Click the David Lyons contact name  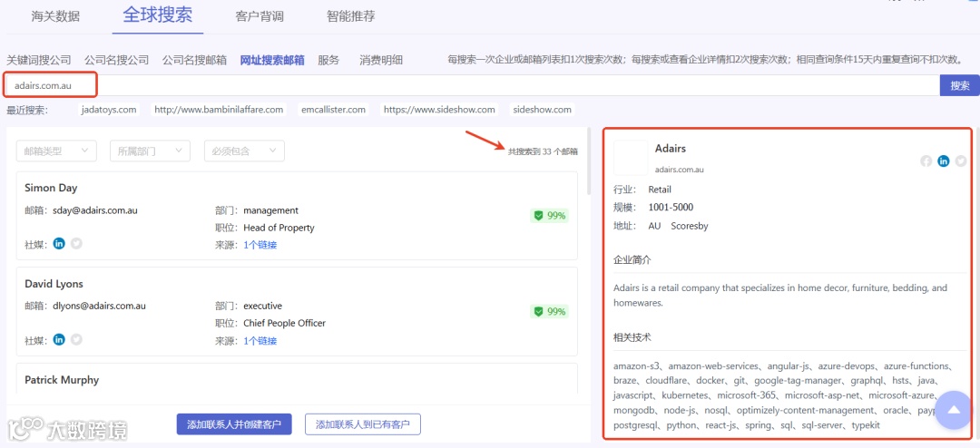pyautogui.click(x=54, y=284)
